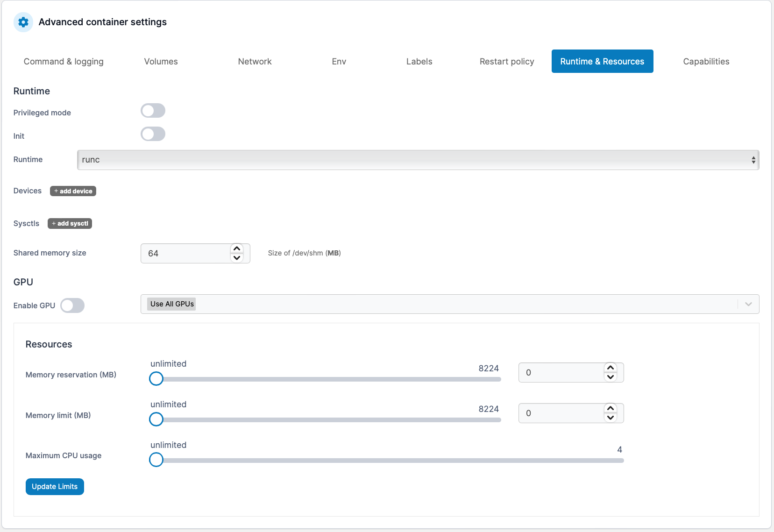Toggle the Init switch on

(153, 134)
